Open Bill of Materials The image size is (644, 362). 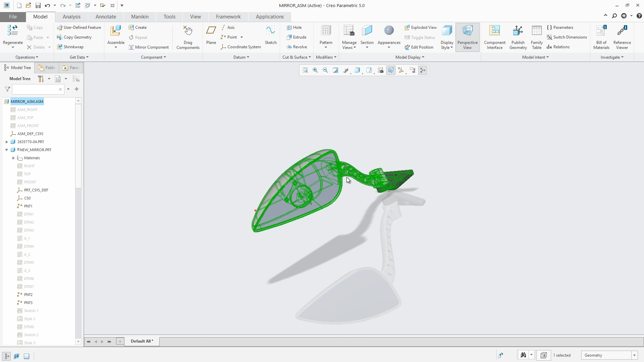601,37
